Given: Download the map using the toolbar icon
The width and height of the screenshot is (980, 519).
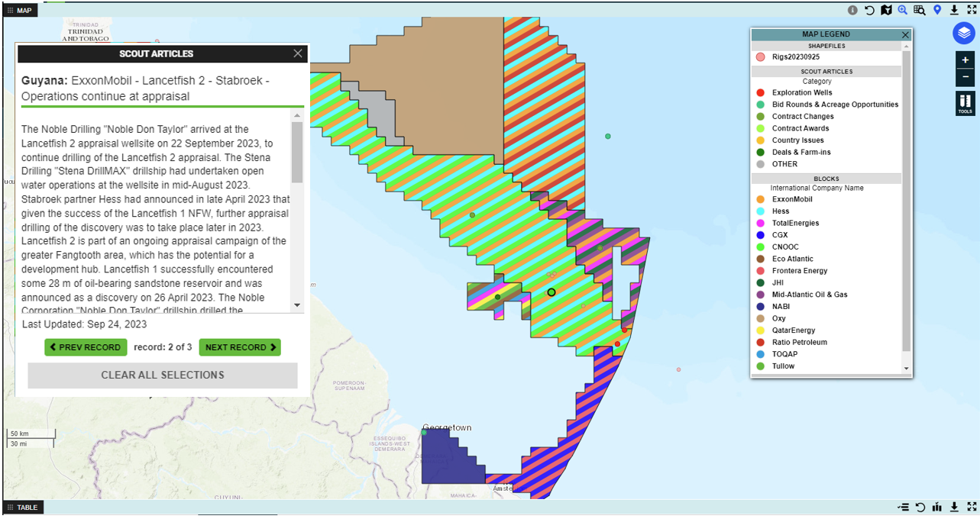Looking at the screenshot, I should pyautogui.click(x=954, y=10).
